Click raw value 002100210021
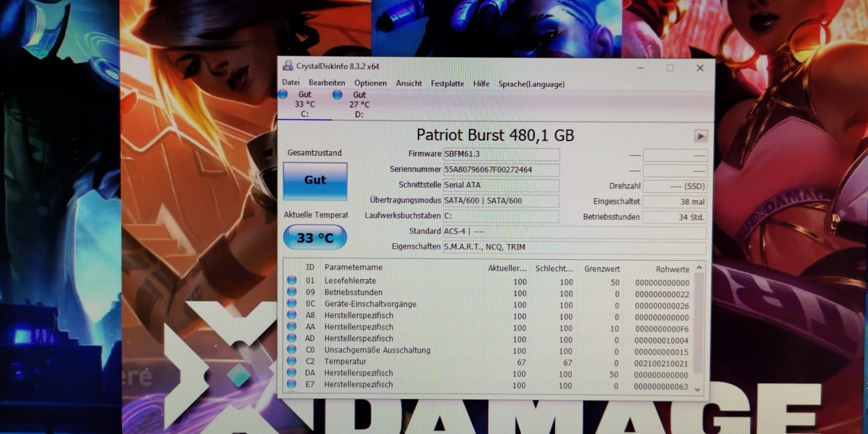Screen dimensions: 868x434 click(661, 363)
